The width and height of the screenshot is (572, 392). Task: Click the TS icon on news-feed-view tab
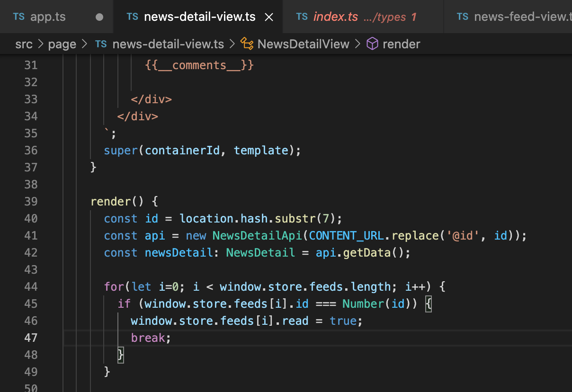[463, 17]
